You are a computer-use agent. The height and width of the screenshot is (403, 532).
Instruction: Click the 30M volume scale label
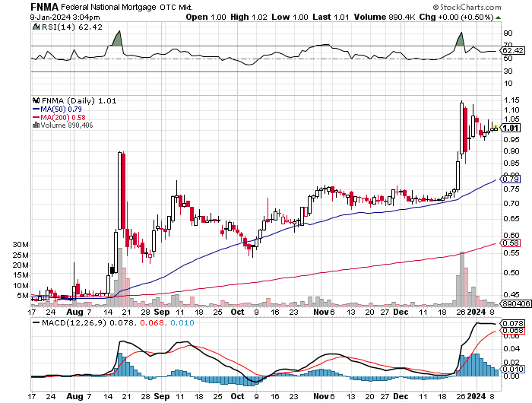pos(21,245)
